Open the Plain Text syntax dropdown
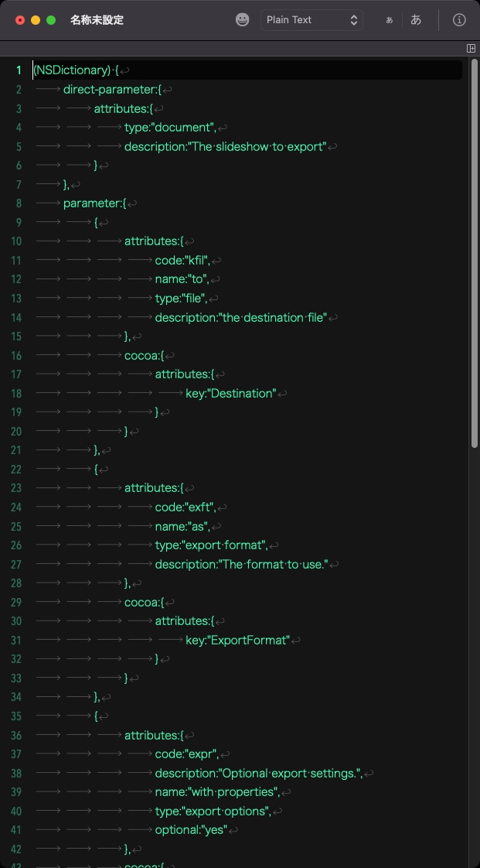 [312, 20]
